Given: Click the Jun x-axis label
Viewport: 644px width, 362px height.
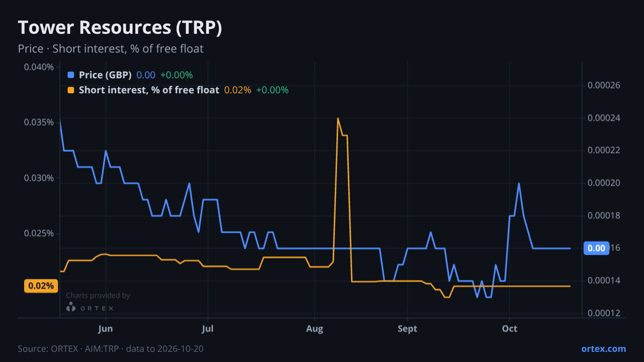Looking at the screenshot, I should coord(106,328).
